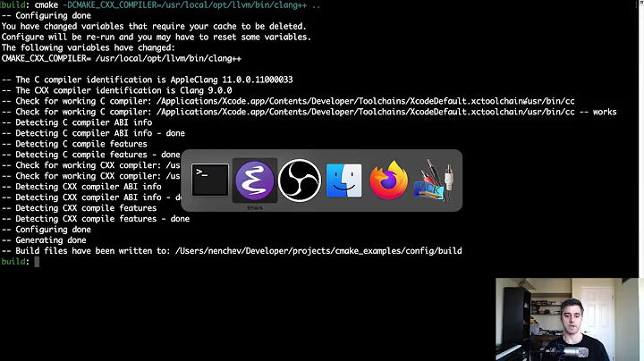The image size is (644, 361).
Task: Click the cursor at the bottom build: prompt
Action: tap(37, 262)
